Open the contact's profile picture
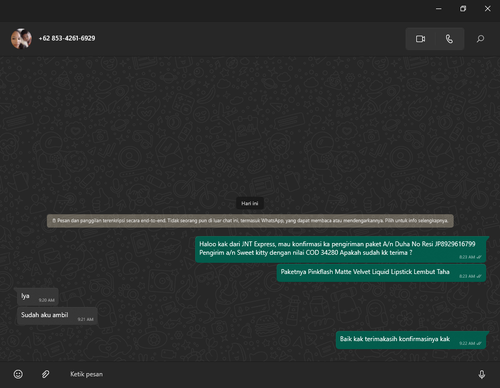500x388 pixels. (x=21, y=39)
